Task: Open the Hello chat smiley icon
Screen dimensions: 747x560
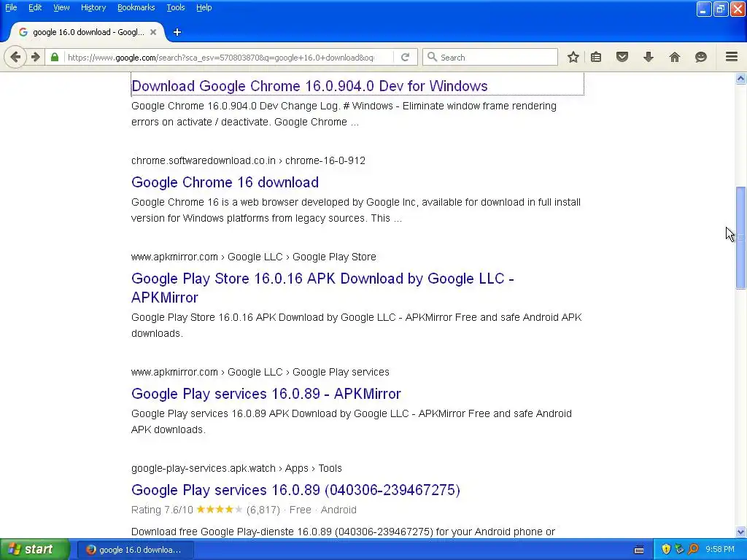Action: (x=701, y=57)
